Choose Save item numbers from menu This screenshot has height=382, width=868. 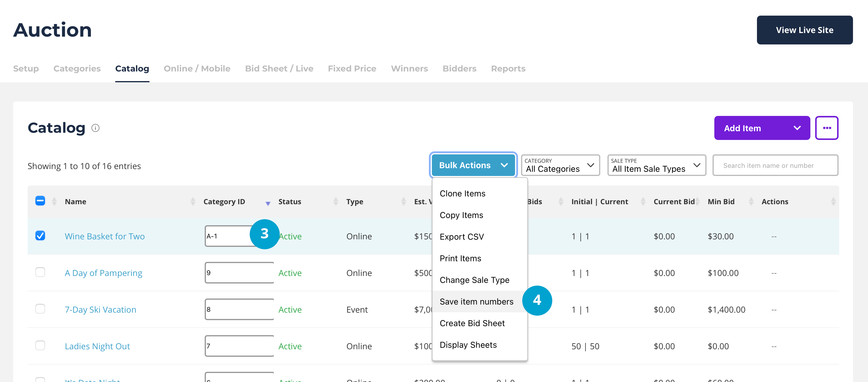point(476,302)
